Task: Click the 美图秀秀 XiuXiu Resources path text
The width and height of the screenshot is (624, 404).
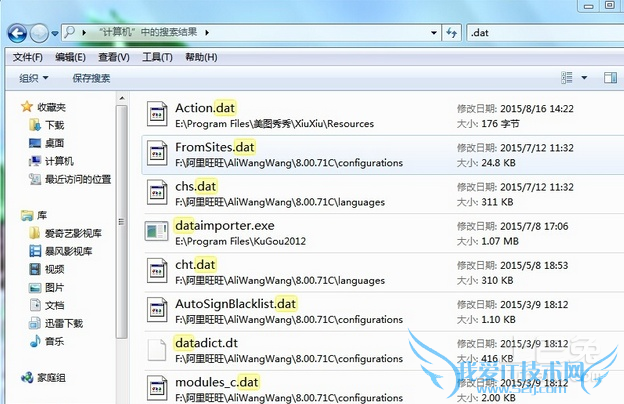Action: pyautogui.click(x=275, y=124)
